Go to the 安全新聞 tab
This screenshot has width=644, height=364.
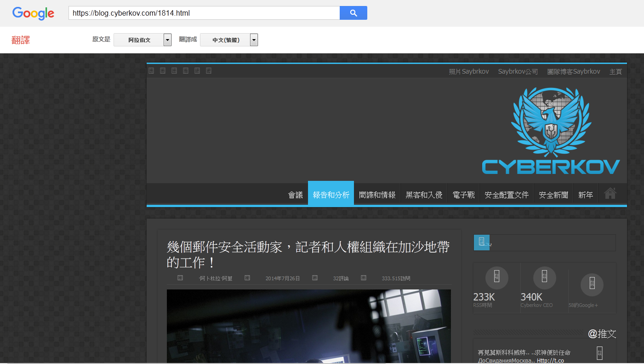click(553, 195)
